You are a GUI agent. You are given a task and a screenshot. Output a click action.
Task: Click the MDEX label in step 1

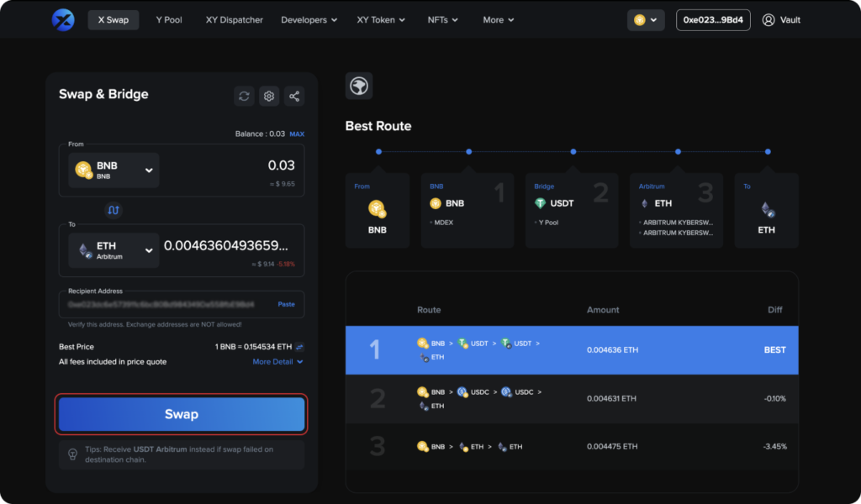(x=444, y=222)
